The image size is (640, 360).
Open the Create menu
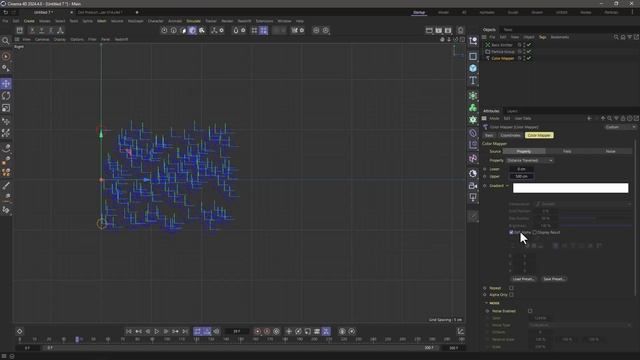[x=29, y=21]
